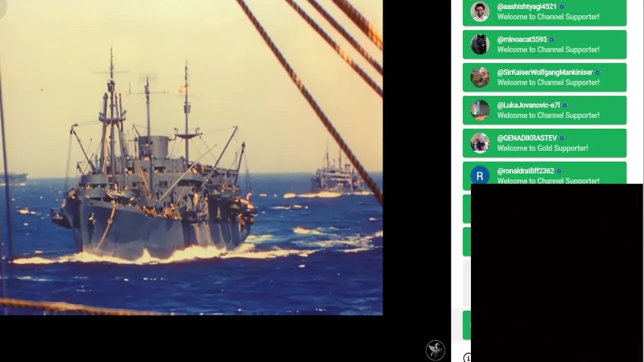This screenshot has width=644, height=362.
Task: Click the member badge beside @aashishtyagi4521
Action: click(562, 7)
